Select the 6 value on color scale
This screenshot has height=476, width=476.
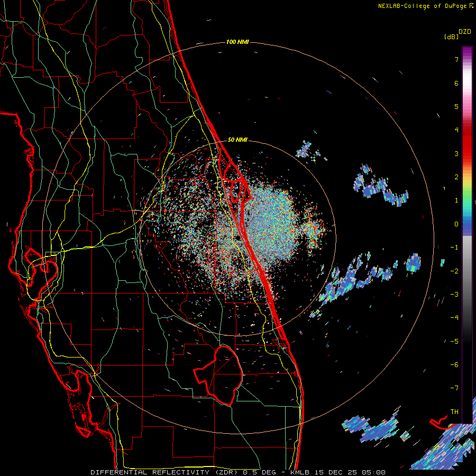coord(456,83)
